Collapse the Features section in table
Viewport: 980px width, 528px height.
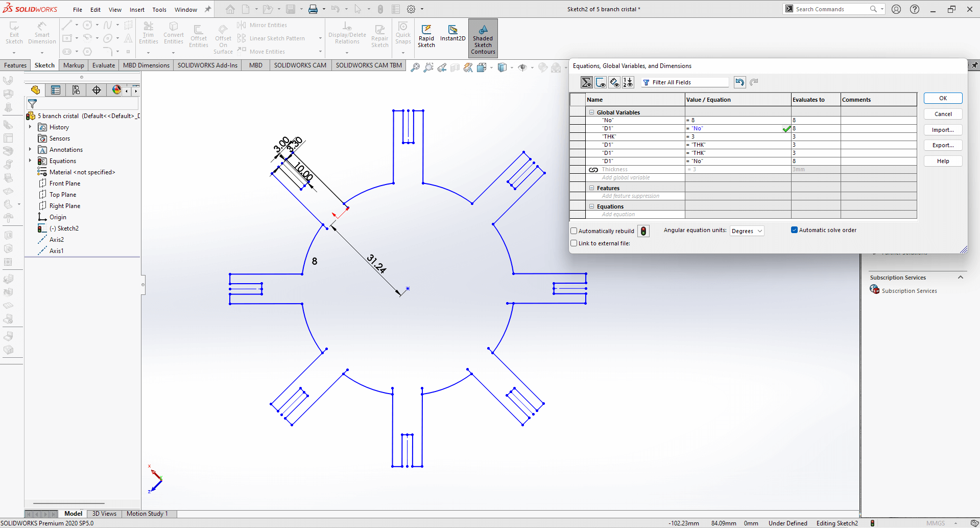[592, 188]
